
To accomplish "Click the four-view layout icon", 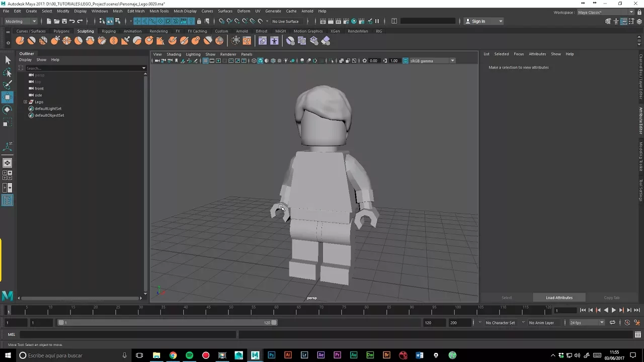I will coord(8,175).
